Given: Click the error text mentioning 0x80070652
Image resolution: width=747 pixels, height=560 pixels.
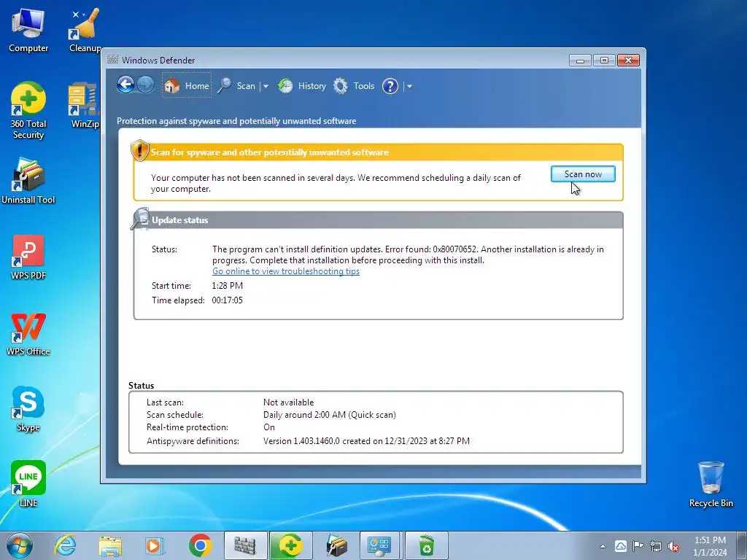Looking at the screenshot, I should [408, 254].
